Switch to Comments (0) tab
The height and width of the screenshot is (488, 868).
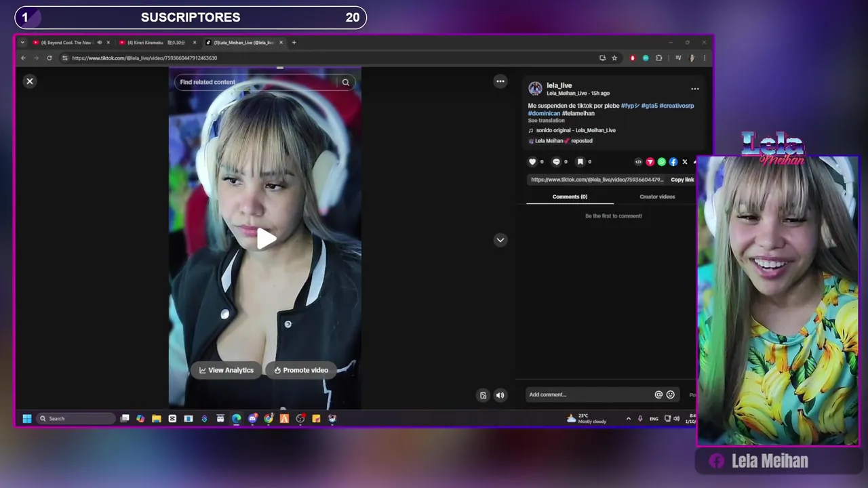click(570, 197)
